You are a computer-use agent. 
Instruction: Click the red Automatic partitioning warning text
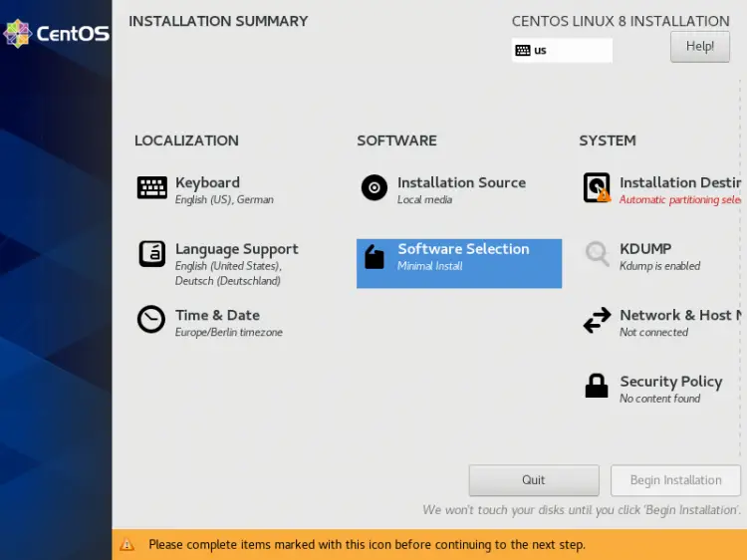(x=680, y=199)
